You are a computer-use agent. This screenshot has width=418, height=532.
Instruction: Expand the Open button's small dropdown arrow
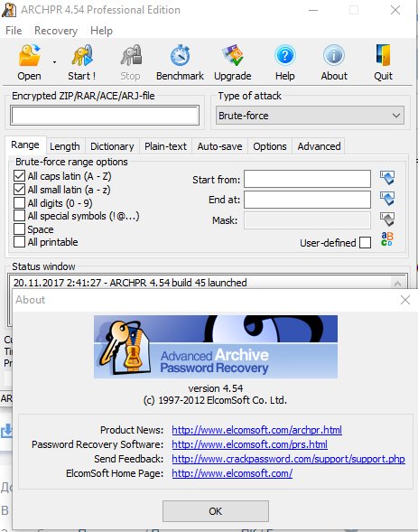click(54, 62)
